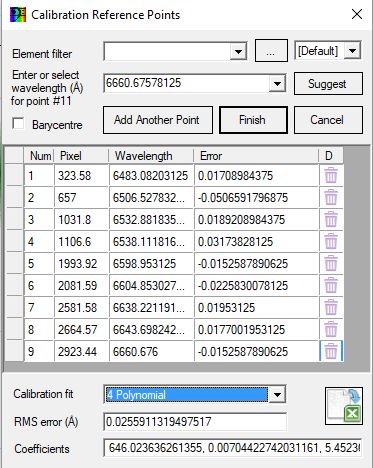Click error cell -0.050659179​6875
Screen dimensions: 373x468
[256, 198]
